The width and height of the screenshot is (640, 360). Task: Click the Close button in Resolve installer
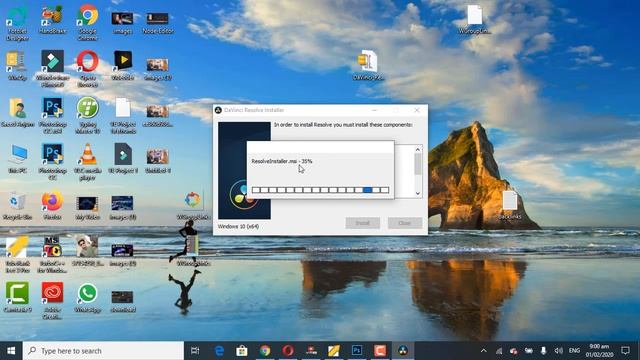click(x=404, y=223)
